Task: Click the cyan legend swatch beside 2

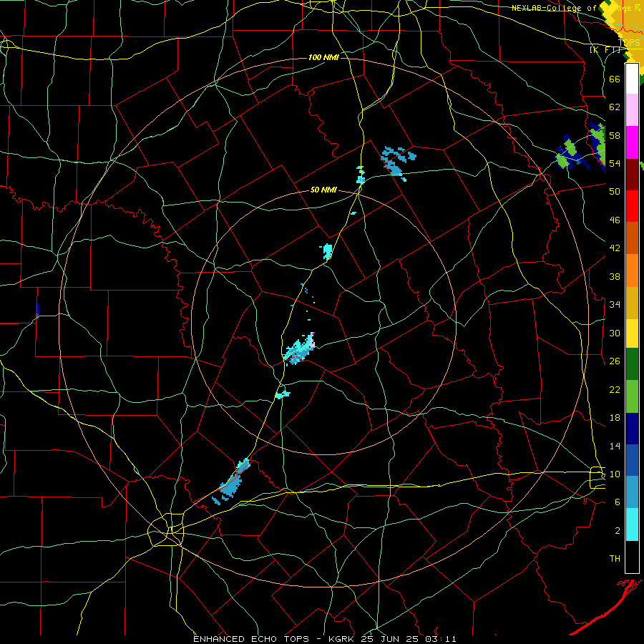Action: pyautogui.click(x=632, y=525)
